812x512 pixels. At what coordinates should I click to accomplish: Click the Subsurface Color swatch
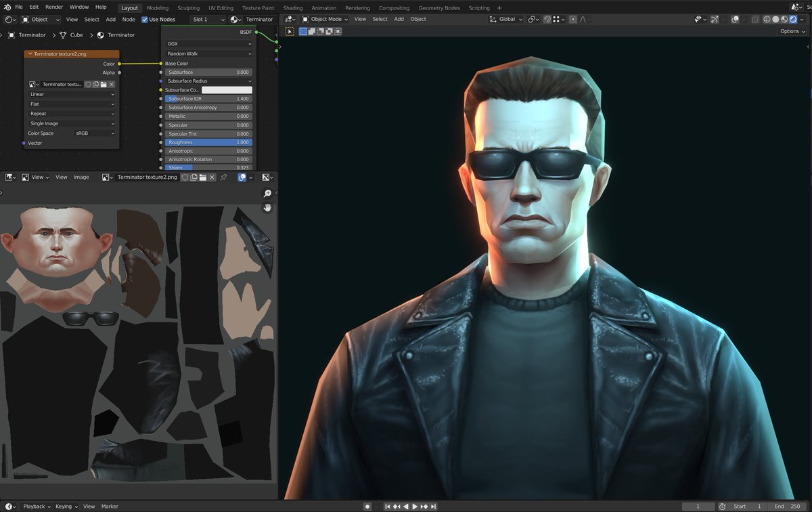pos(227,89)
